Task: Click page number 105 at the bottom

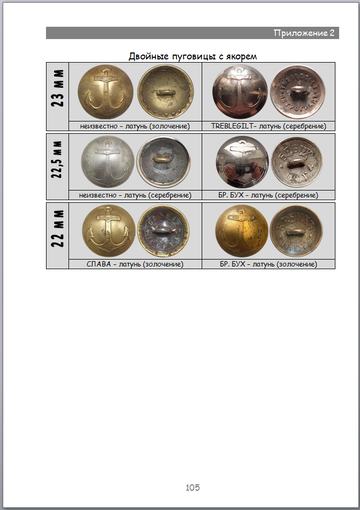Action: point(193,487)
